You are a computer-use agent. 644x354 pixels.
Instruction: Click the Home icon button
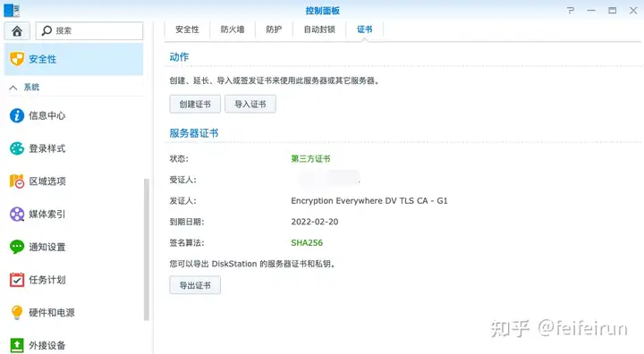(17, 30)
